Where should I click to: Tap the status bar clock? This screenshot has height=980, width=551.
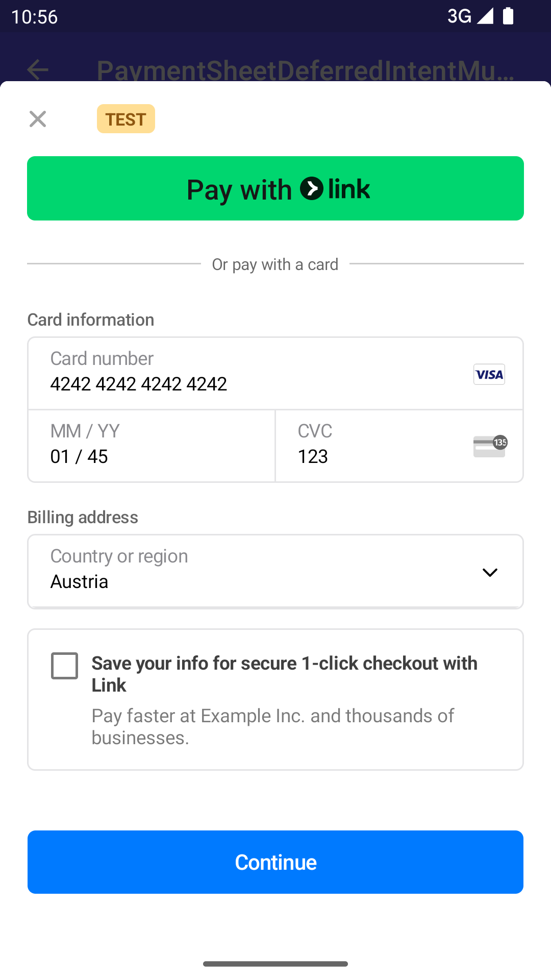click(35, 17)
